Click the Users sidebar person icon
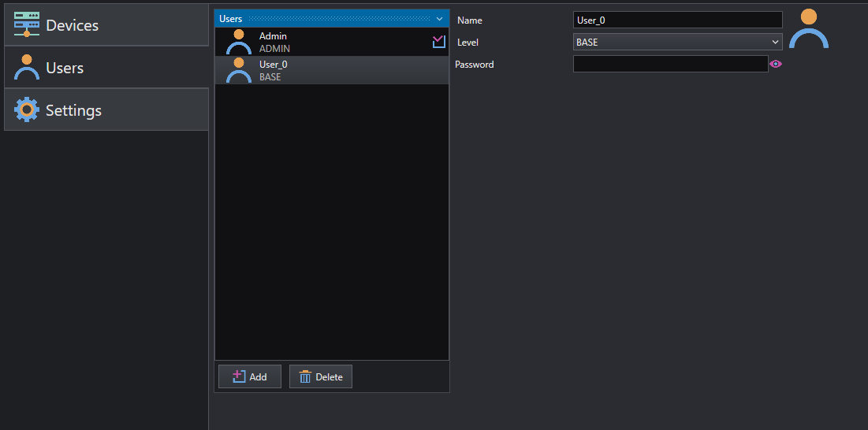868x430 pixels. coord(27,67)
